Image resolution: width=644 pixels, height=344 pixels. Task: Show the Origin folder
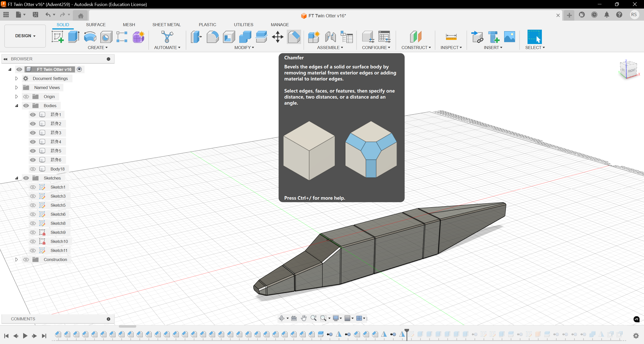(x=26, y=97)
